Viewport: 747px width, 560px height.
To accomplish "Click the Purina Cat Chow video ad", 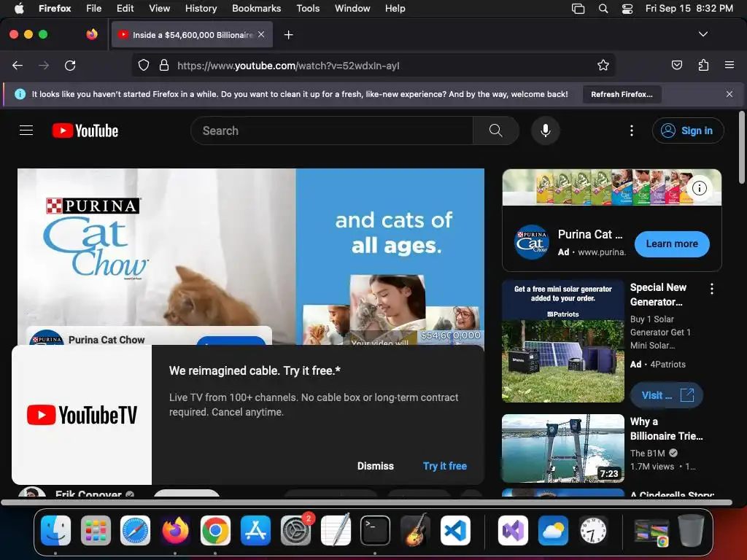I will click(251, 256).
